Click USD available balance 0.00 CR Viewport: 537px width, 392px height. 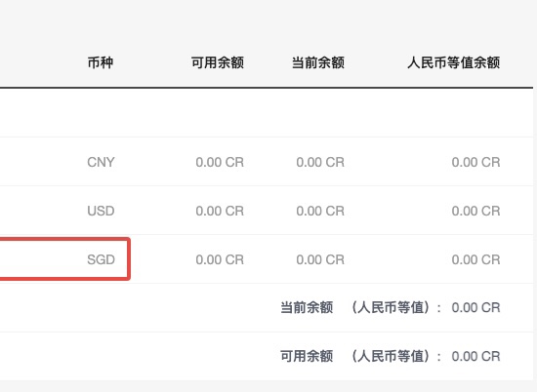click(220, 211)
